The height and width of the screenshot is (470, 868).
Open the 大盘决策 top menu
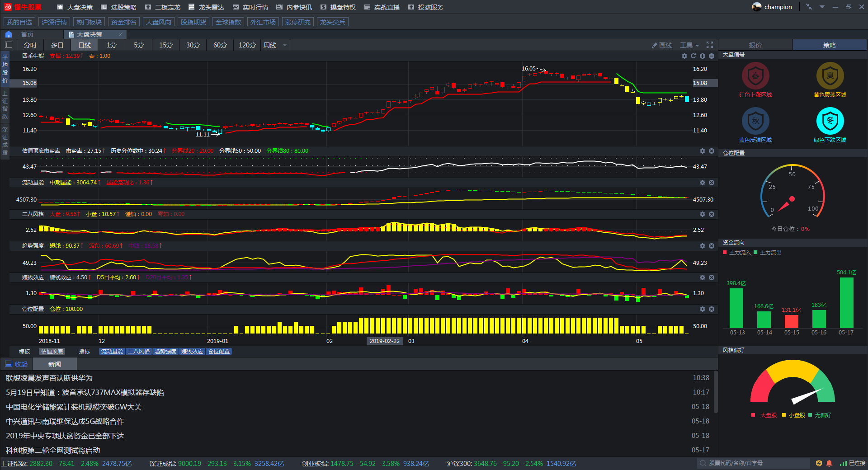pyautogui.click(x=75, y=7)
